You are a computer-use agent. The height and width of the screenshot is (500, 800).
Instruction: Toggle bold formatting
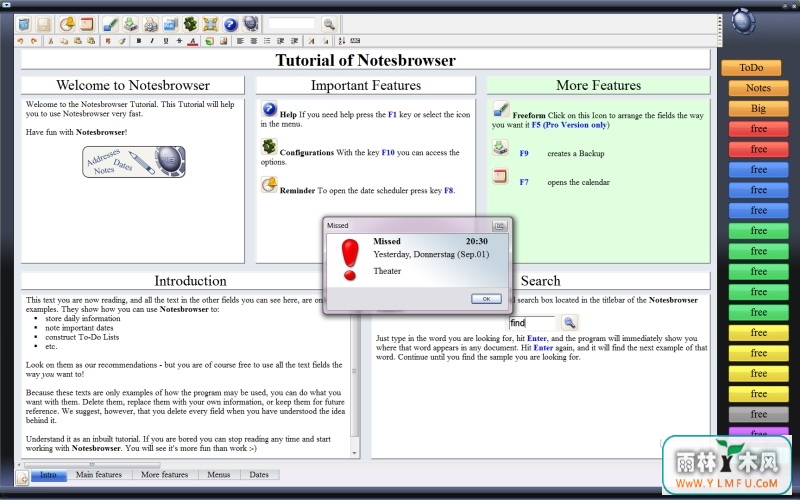coord(139,41)
